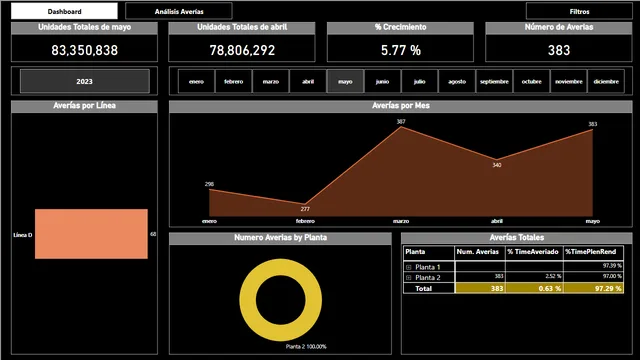Click the Total row label
The width and height of the screenshot is (640, 360).
[423, 288]
